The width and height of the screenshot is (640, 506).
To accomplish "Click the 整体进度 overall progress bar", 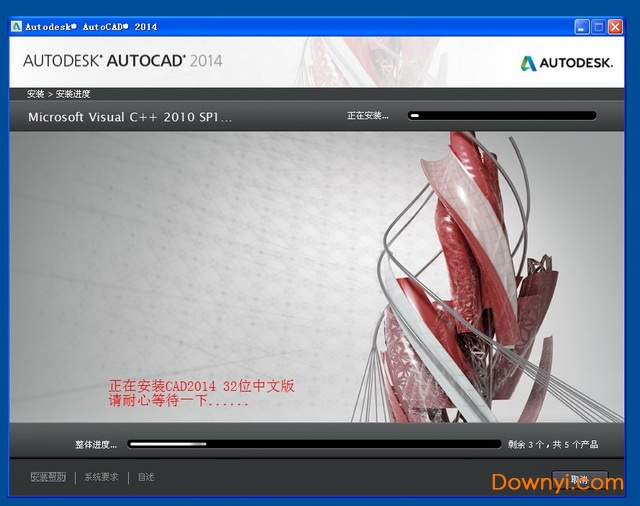I will (x=314, y=444).
